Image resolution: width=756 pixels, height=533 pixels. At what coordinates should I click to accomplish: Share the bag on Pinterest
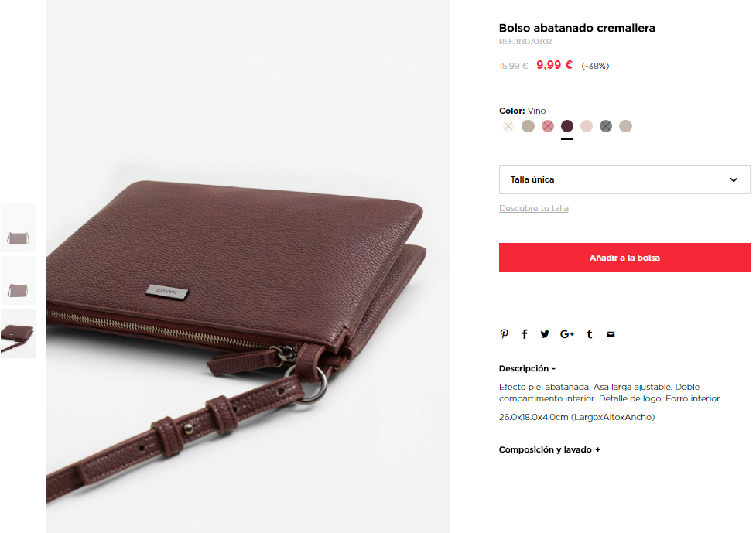pyautogui.click(x=505, y=334)
